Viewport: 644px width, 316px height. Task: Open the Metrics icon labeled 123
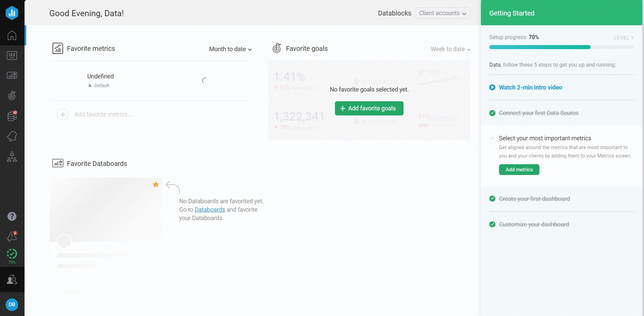coord(12,56)
